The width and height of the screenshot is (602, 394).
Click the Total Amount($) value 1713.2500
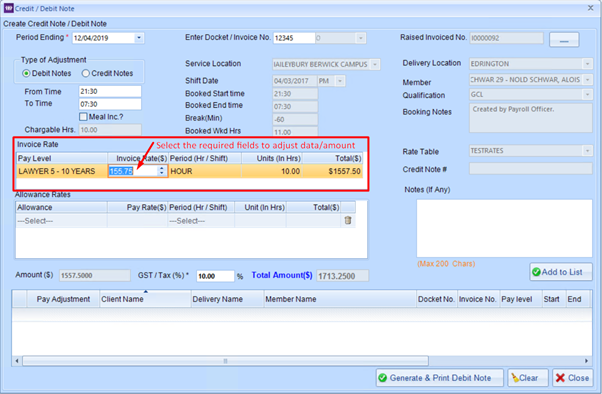(342, 276)
